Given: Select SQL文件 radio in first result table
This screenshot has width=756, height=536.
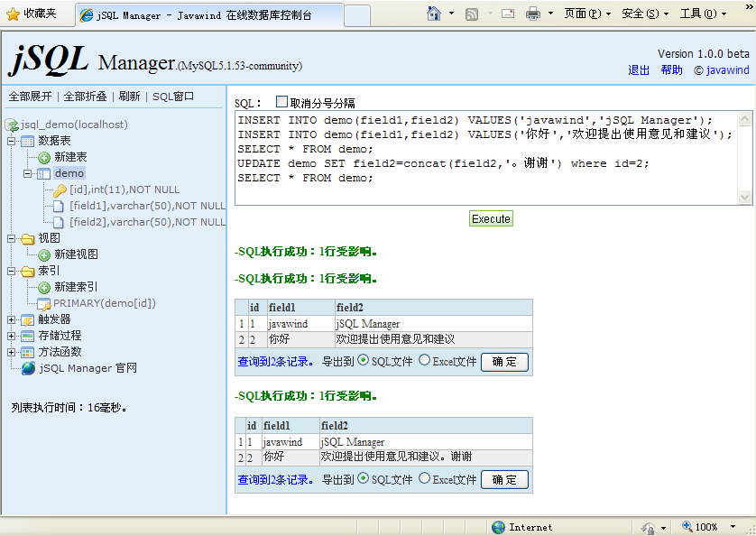Looking at the screenshot, I should (x=363, y=360).
